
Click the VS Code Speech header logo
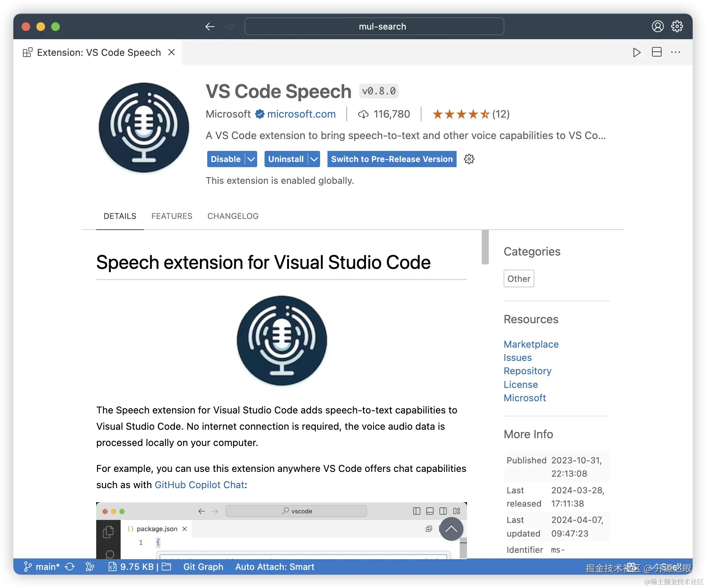tap(144, 128)
